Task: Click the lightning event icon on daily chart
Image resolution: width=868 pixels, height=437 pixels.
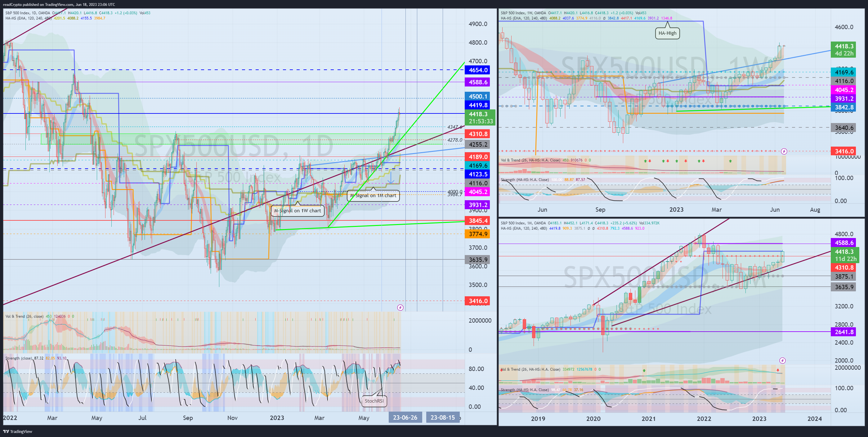Action: [400, 307]
